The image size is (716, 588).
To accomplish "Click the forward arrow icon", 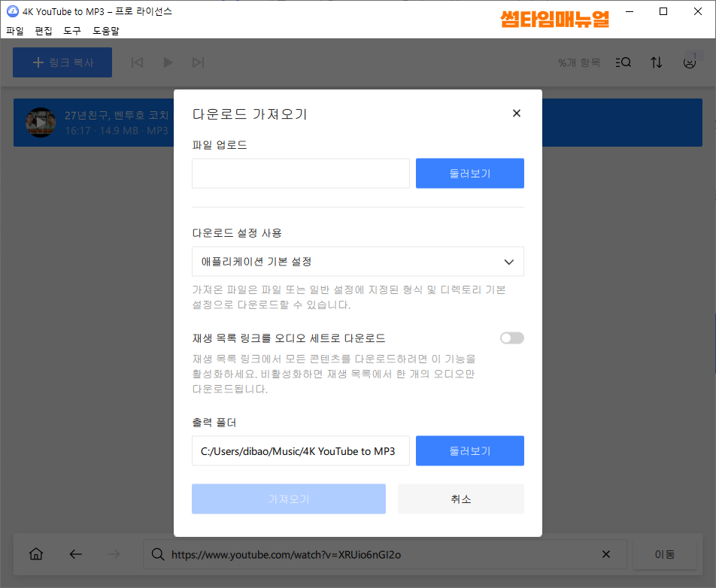I will point(114,554).
